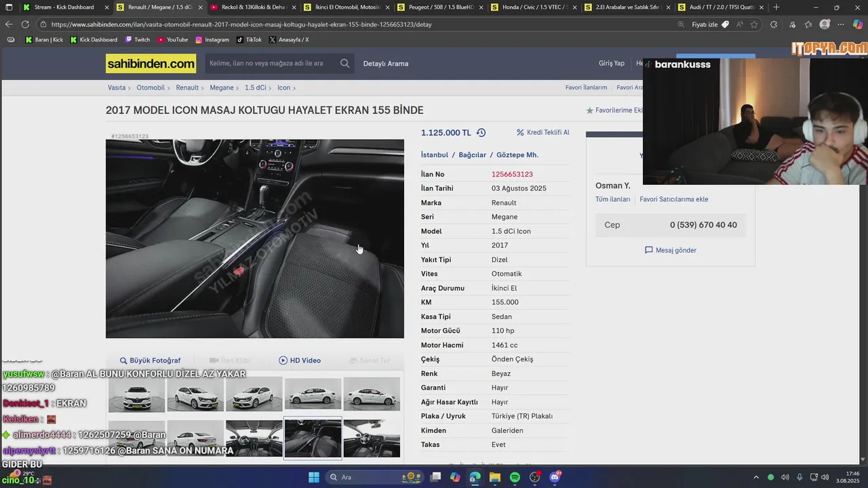
Task: Reload the page with the refresh icon
Action: [x=26, y=24]
